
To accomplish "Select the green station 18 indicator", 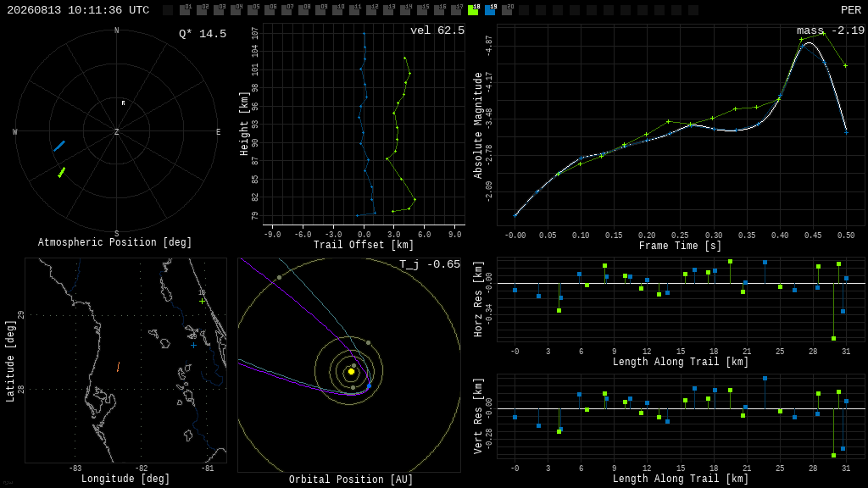I will 473,9.
